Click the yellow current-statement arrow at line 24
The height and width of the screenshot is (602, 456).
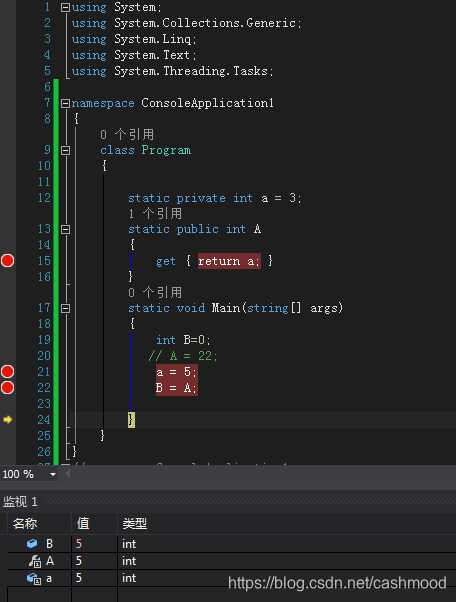click(7, 420)
